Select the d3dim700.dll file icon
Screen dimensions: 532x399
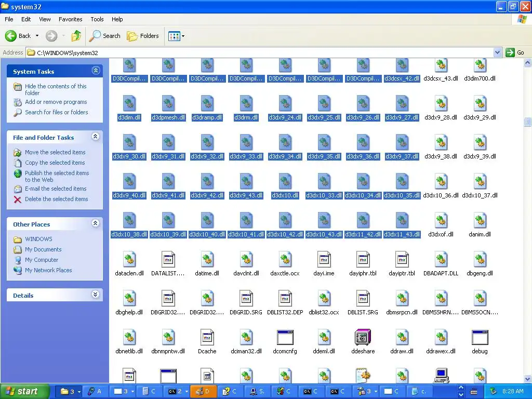(480, 65)
